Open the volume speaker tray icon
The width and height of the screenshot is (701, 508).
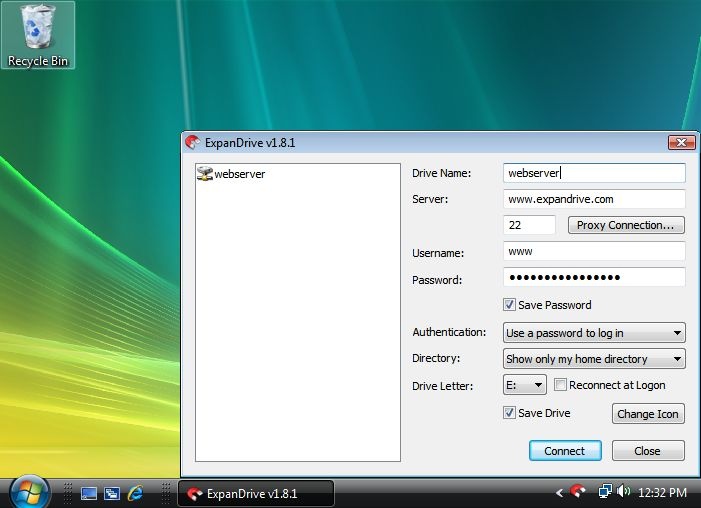(623, 491)
